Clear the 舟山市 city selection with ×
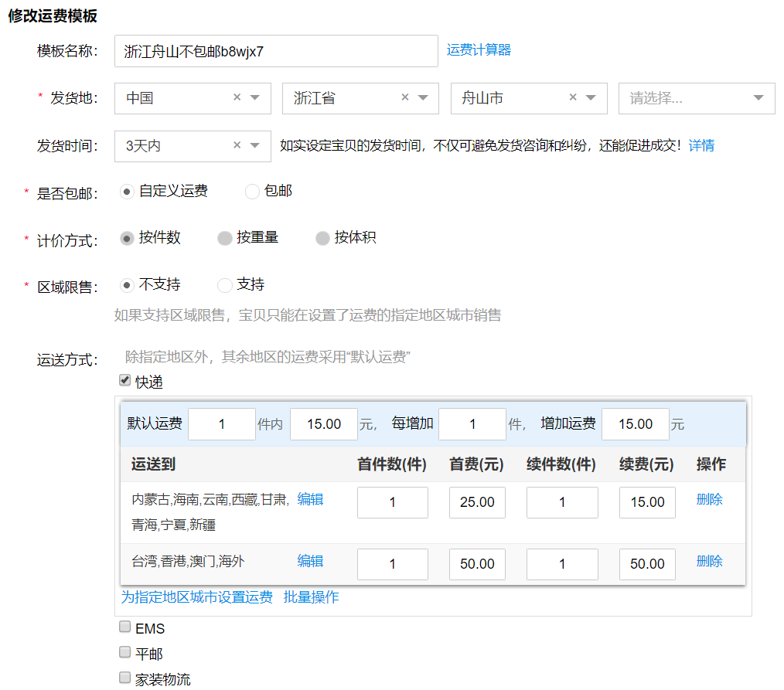This screenshot has width=784, height=690. 573,98
